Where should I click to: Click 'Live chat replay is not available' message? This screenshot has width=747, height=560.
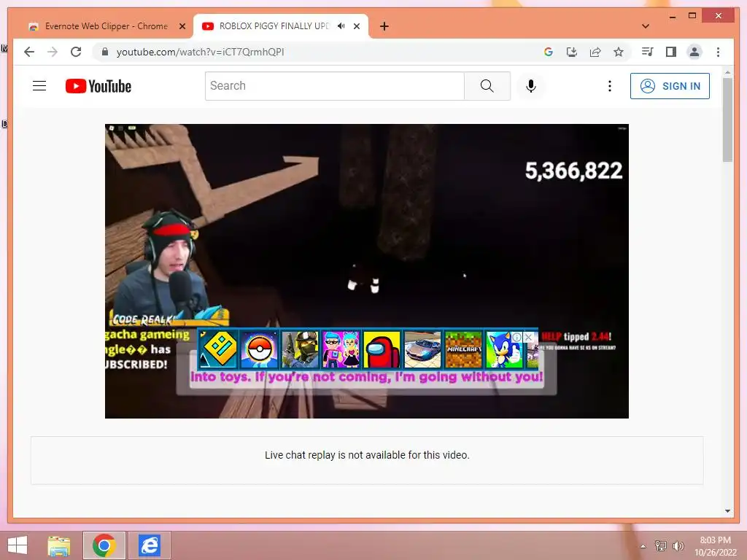click(367, 455)
